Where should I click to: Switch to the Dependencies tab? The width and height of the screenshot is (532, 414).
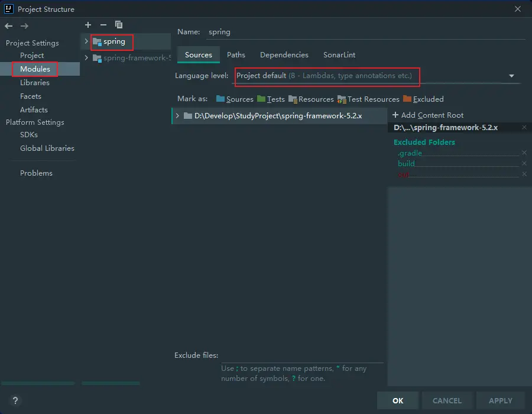tap(284, 55)
